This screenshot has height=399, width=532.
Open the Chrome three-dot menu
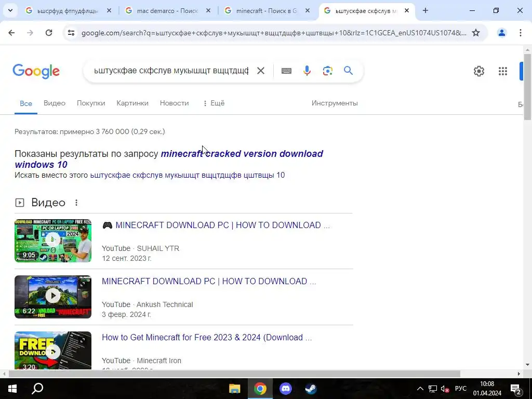tap(521, 33)
